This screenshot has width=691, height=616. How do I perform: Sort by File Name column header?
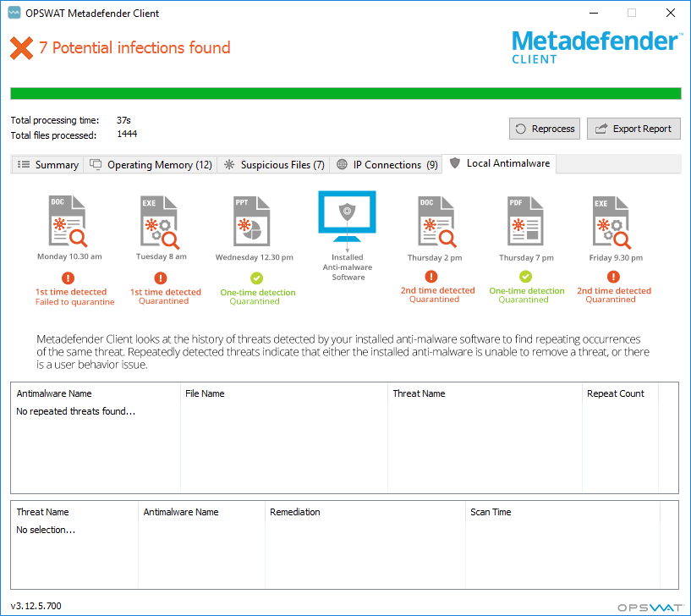(284, 393)
